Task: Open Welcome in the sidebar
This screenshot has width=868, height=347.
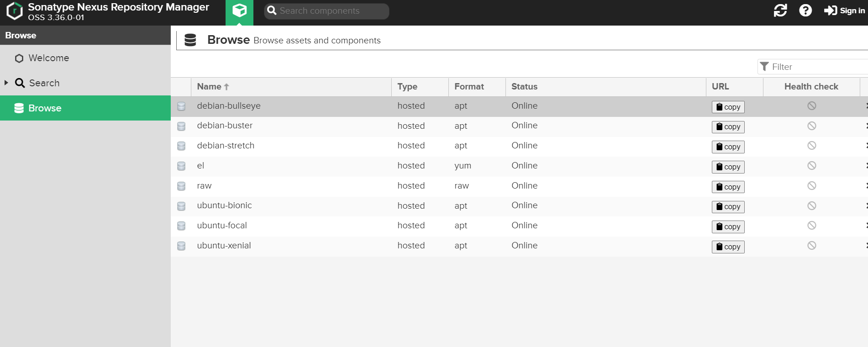Action: [48, 58]
